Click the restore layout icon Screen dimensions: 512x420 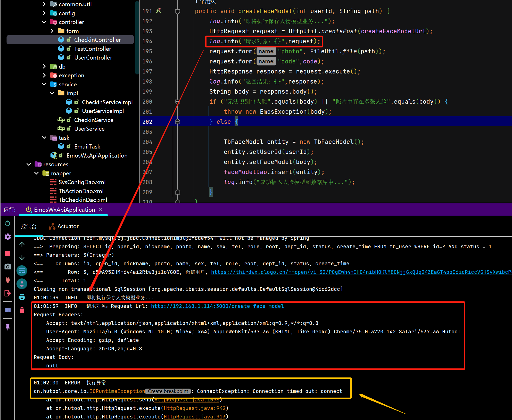pos(8,310)
